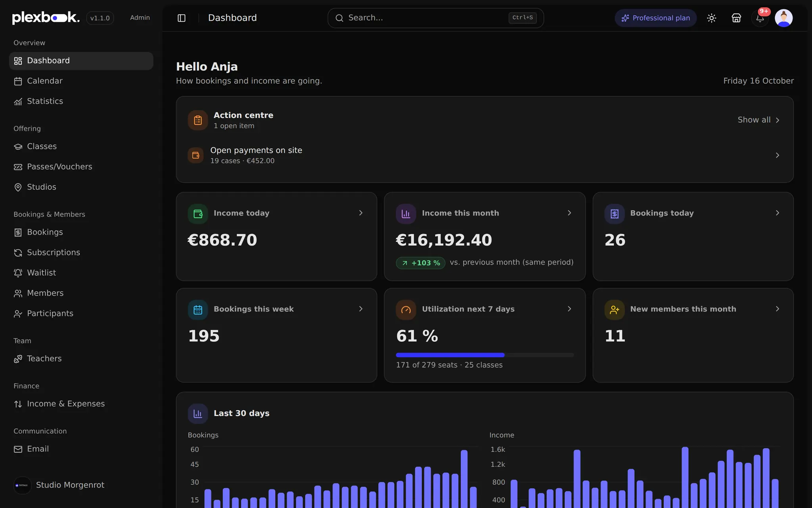This screenshot has height=508, width=812.
Task: Click Studio Morgenrot studio switcher
Action: click(x=81, y=485)
